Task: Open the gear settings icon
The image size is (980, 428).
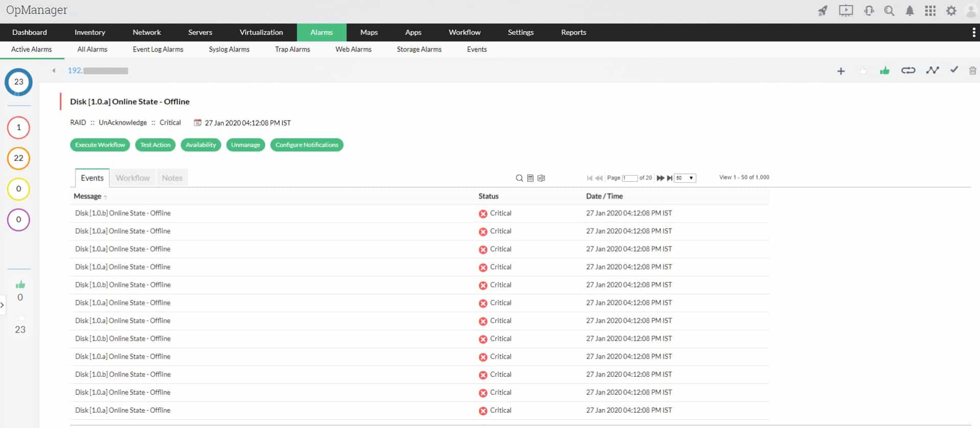Action: point(951,11)
